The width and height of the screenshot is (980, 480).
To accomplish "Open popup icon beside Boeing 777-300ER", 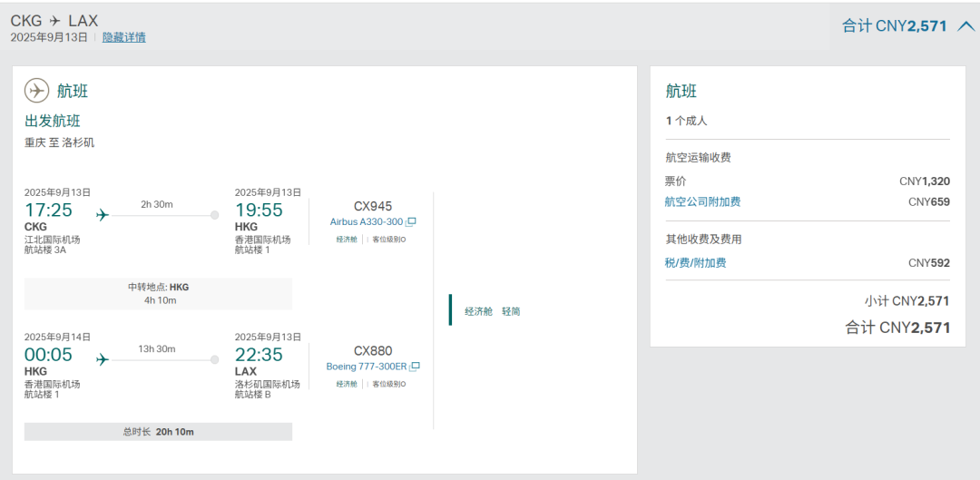I will (x=415, y=367).
